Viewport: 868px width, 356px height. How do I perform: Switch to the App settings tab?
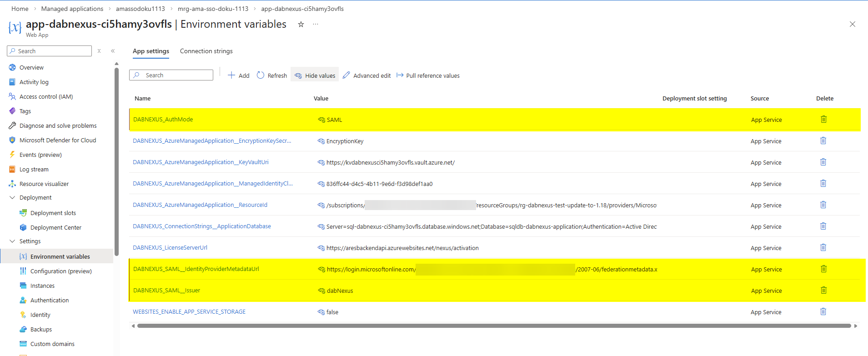pyautogui.click(x=151, y=51)
